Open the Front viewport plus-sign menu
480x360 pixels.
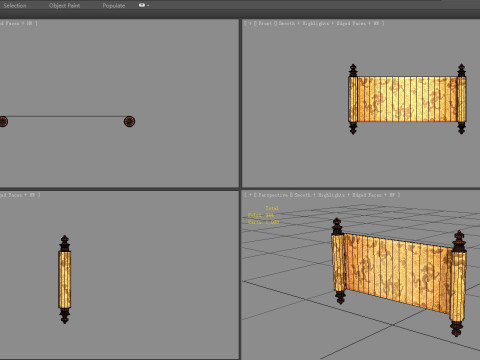click(x=250, y=23)
